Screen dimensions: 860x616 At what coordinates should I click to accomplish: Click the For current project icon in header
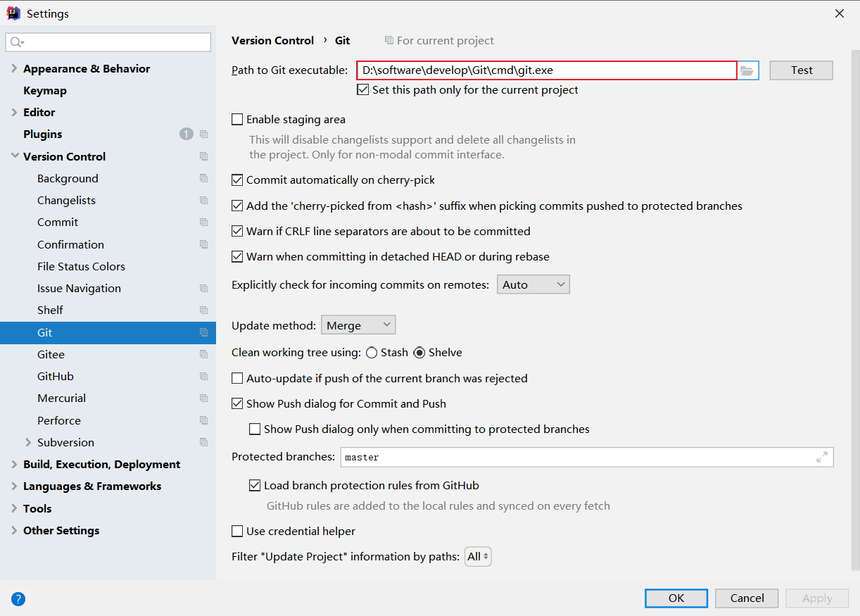pos(389,41)
